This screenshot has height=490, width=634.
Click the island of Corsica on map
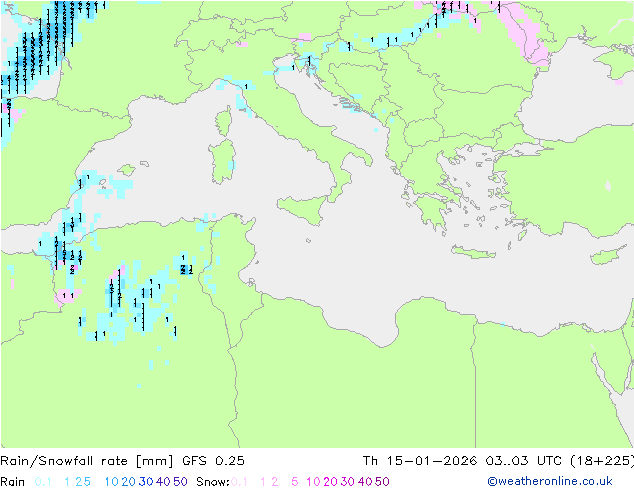(x=224, y=121)
